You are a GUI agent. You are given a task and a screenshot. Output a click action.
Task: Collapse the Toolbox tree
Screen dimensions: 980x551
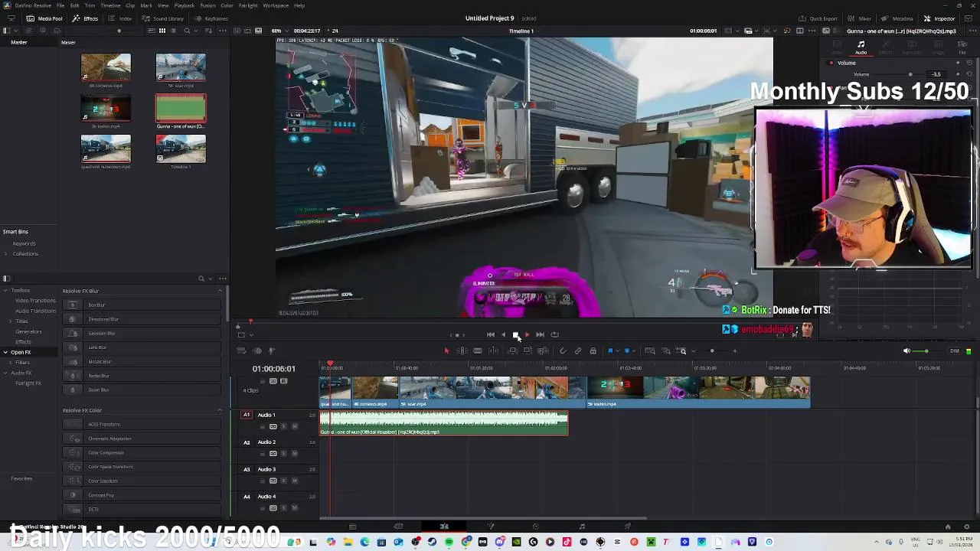(5, 291)
